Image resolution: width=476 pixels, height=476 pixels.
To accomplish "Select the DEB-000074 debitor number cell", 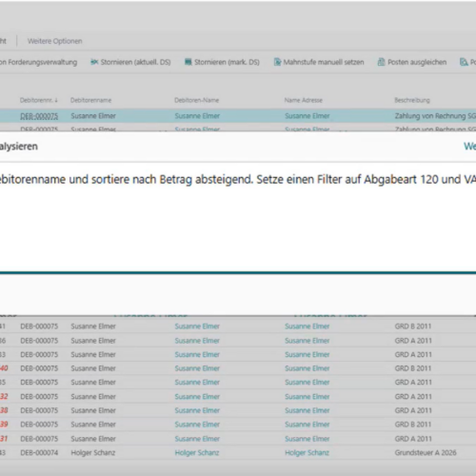I will click(39, 453).
